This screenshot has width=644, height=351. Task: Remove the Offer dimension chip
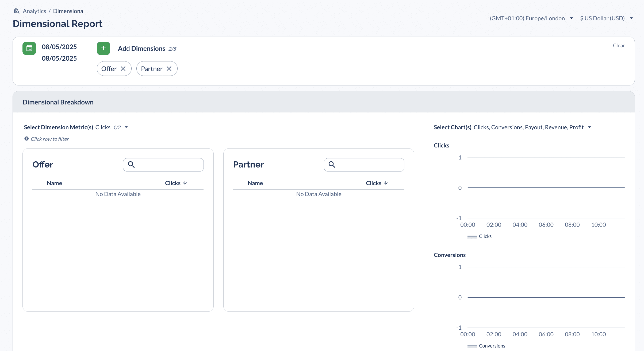(123, 69)
